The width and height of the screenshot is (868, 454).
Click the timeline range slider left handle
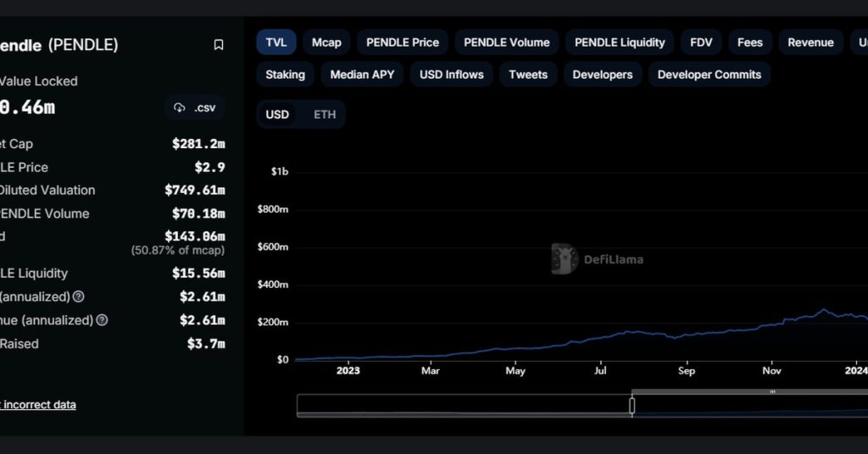[x=632, y=406]
